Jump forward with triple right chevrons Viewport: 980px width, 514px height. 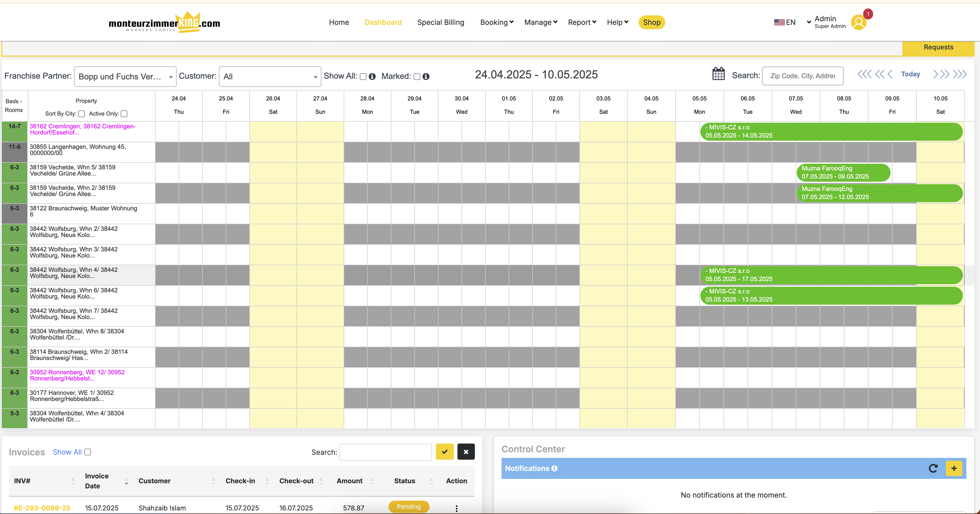[x=960, y=74]
